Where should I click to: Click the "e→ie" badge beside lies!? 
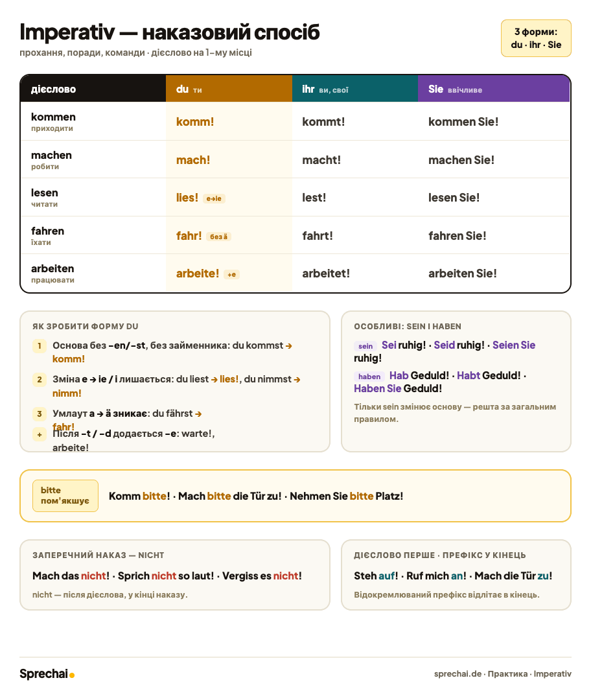(x=214, y=199)
